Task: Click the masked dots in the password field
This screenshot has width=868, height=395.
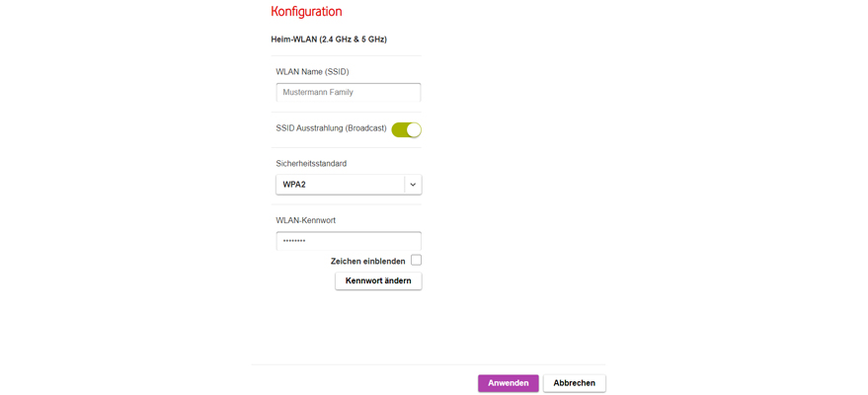Action: 294,241
